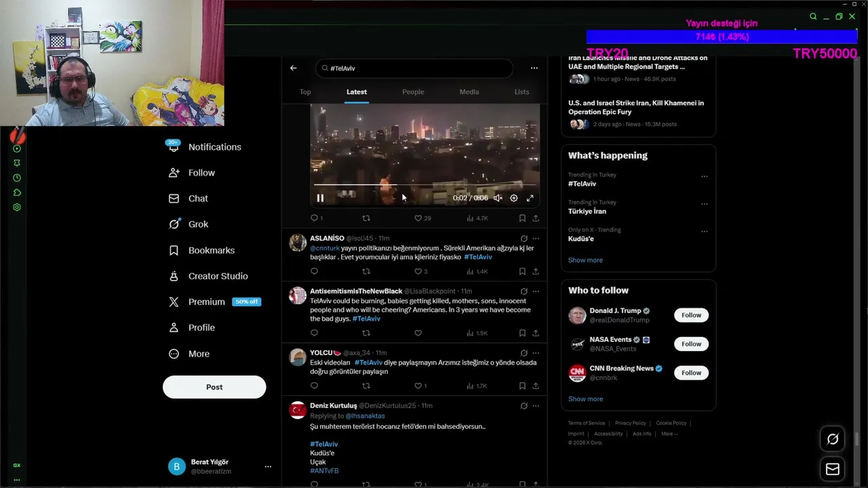
Task: Open account menu dots beside Berat Yılgör
Action: [x=268, y=466]
